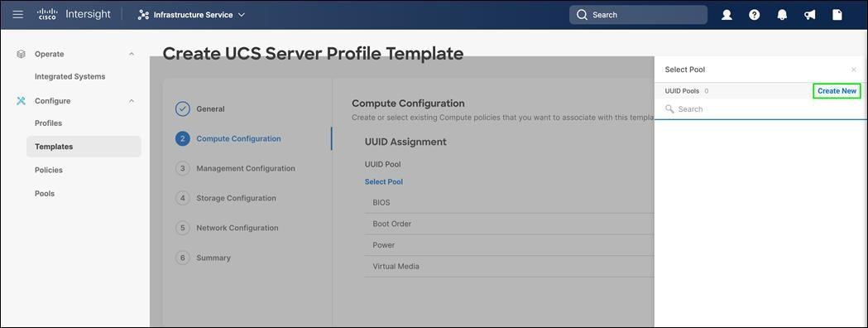Click the top Search bar
Viewport: 868px width, 328px height.
click(638, 15)
